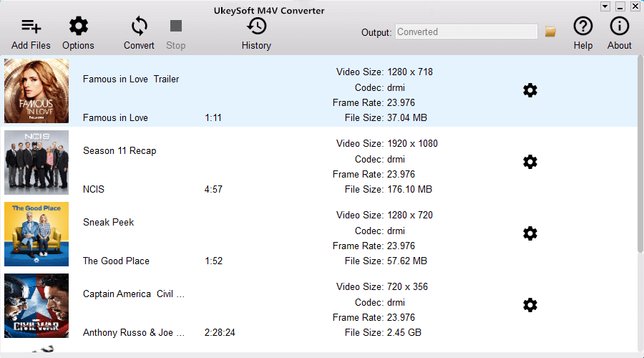Open the Options gear in toolbar

coord(78,28)
